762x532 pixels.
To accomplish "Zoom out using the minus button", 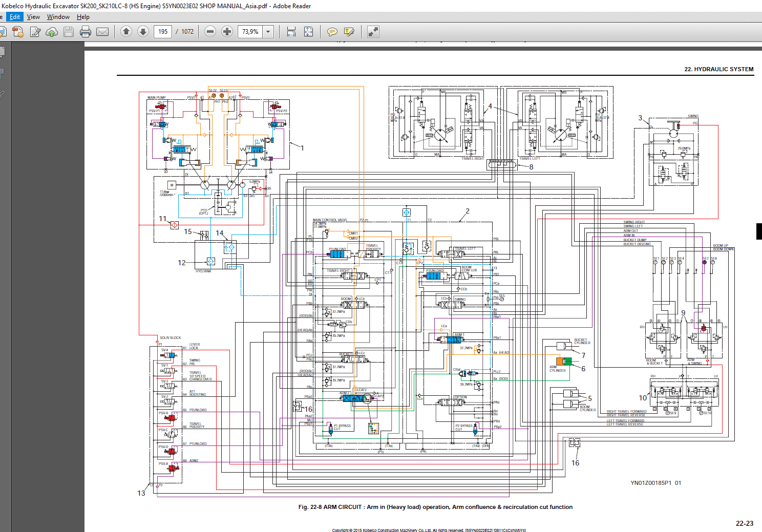I will pyautogui.click(x=210, y=32).
